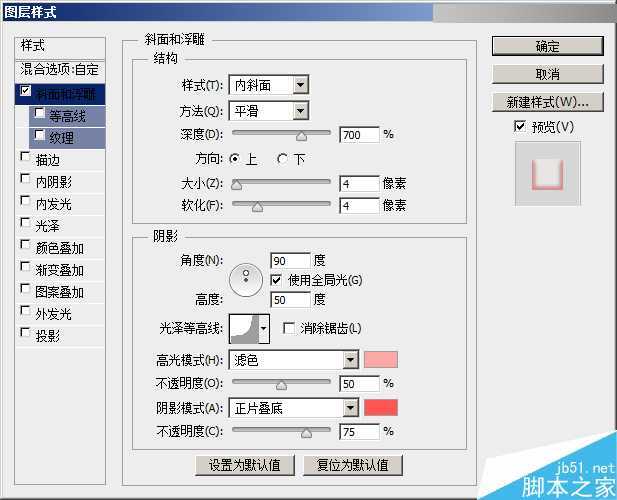The height and width of the screenshot is (500, 617).
Task: Toggle 使用全局光 global light checkbox
Action: point(276,280)
